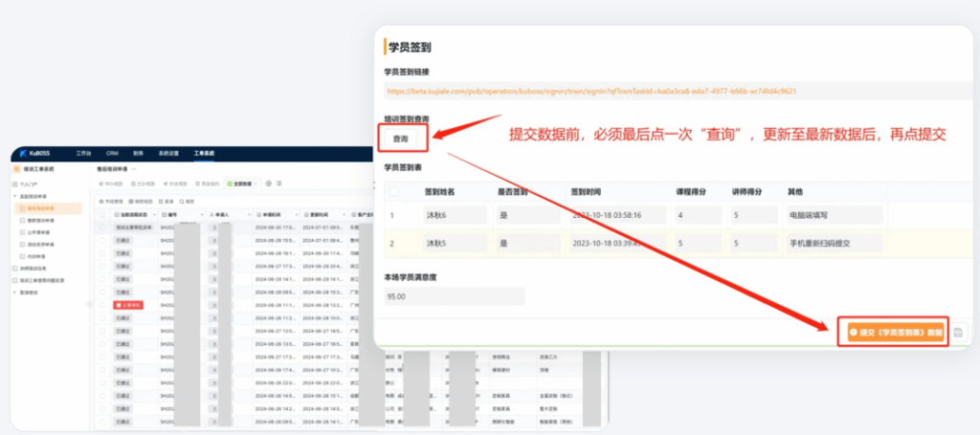980x435 pixels.
Task: Switch to the CRM top navigation tab
Action: pyautogui.click(x=112, y=153)
